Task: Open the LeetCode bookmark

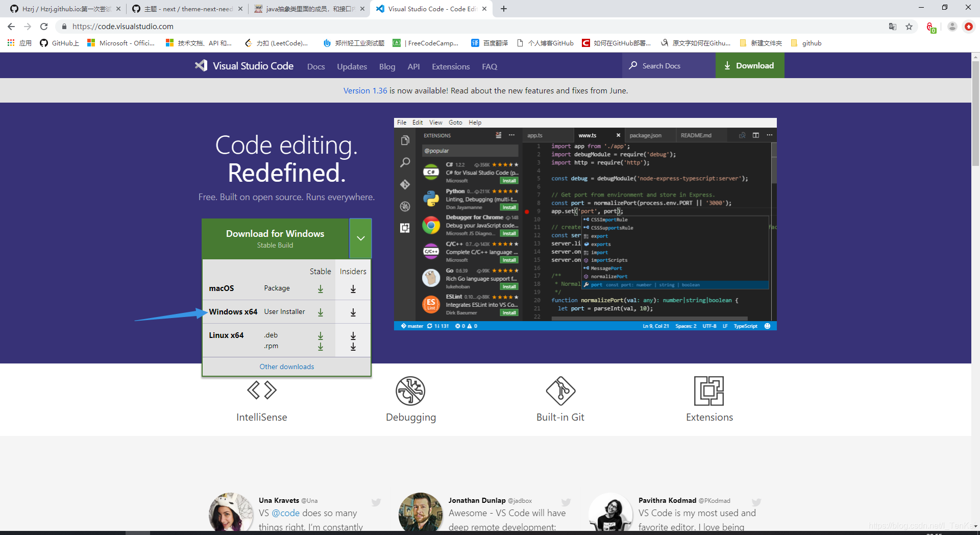Action: tap(276, 43)
